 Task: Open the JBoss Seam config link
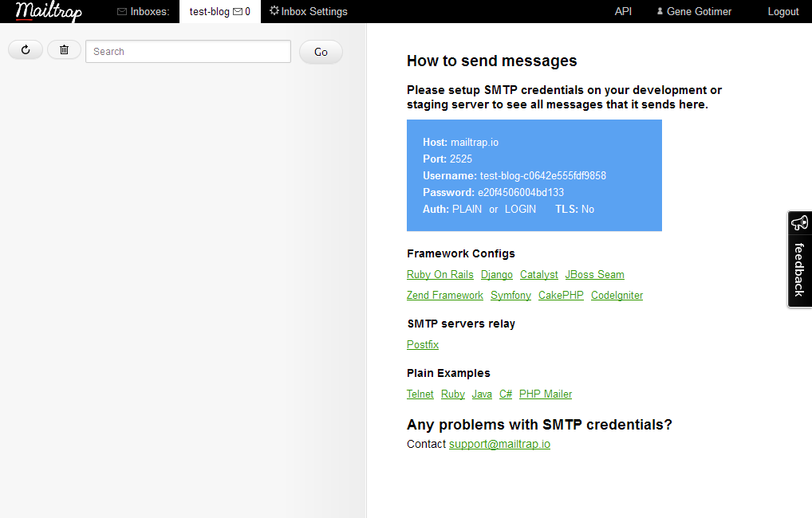point(594,274)
